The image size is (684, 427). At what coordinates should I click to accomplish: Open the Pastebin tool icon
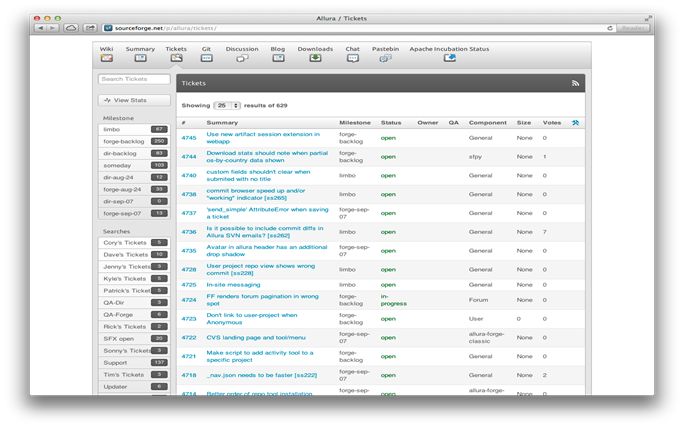click(385, 58)
